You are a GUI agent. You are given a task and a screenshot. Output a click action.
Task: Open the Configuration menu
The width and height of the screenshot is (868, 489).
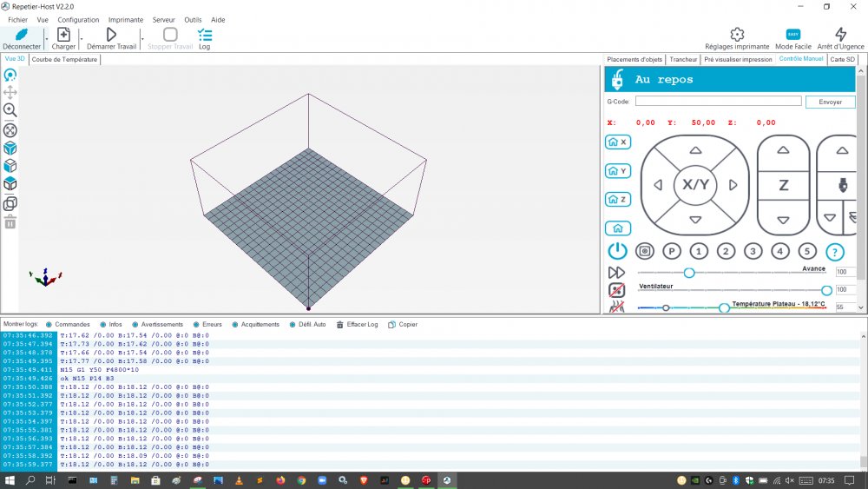[x=78, y=19]
